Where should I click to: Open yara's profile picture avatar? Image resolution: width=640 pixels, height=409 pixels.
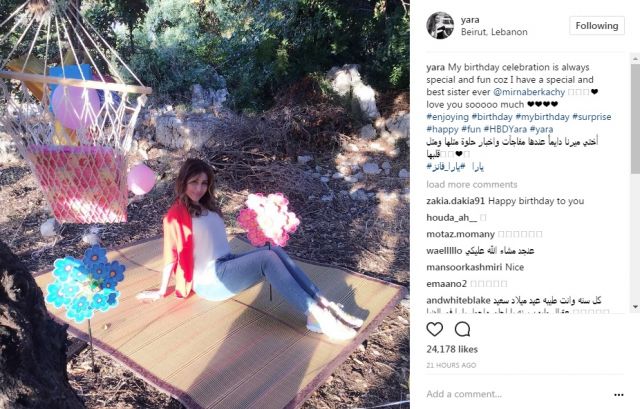click(x=440, y=25)
